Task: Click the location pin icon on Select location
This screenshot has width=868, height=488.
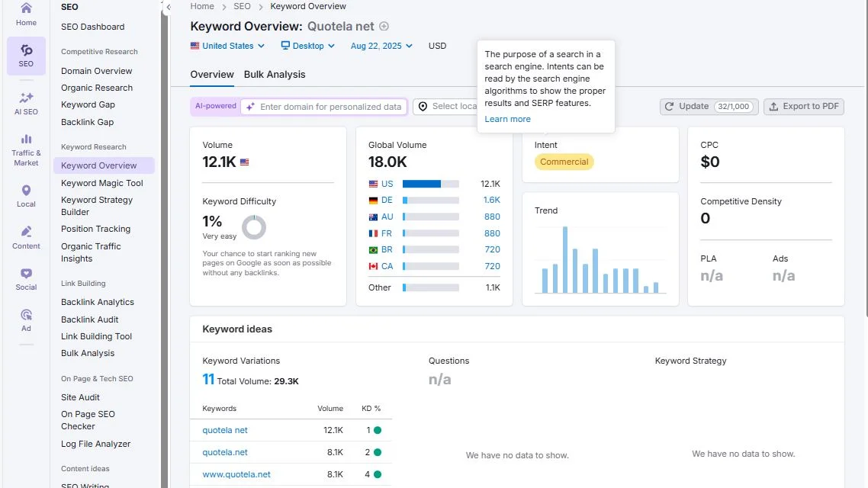Action: click(x=423, y=107)
